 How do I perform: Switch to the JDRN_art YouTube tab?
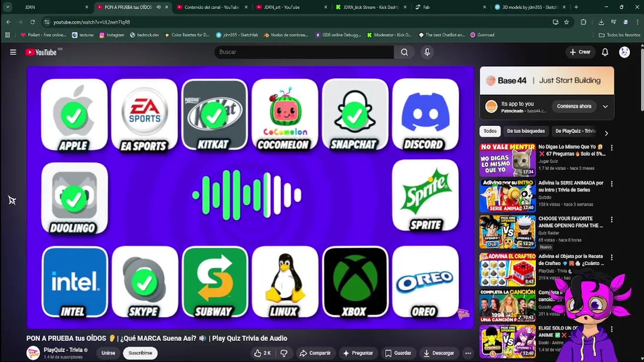(292, 7)
